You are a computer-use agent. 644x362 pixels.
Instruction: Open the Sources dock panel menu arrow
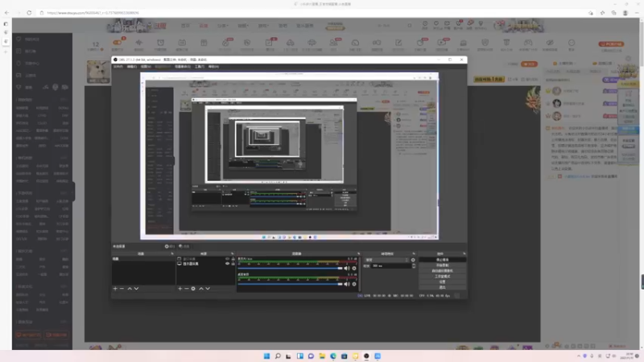(x=232, y=253)
